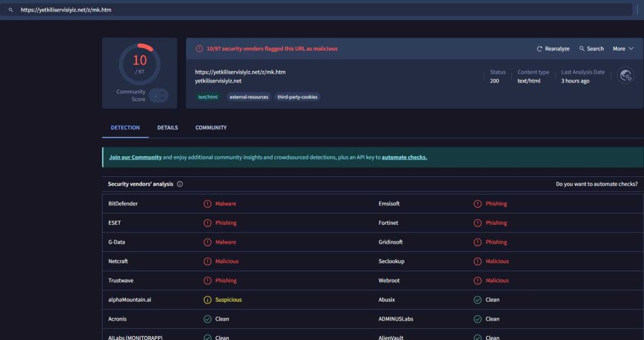Click the Trustwave phishing warning icon
This screenshot has height=340, width=644.
208,281
